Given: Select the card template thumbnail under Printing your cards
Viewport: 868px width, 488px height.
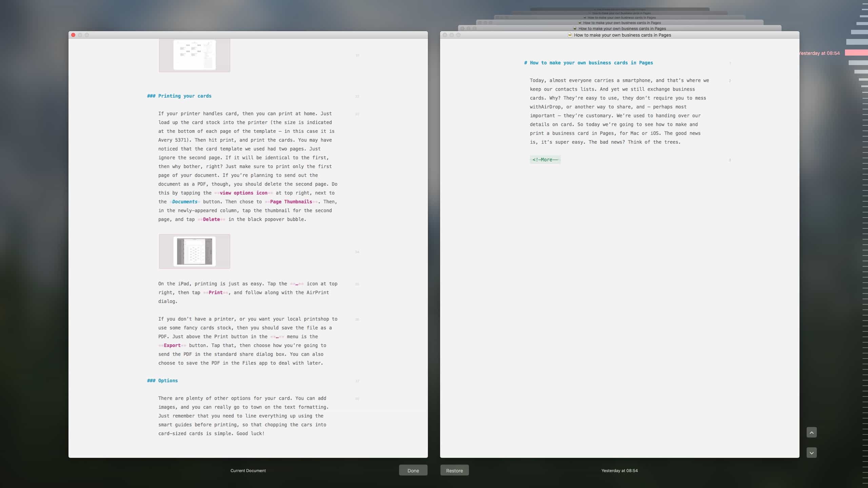Looking at the screenshot, I should [x=194, y=55].
